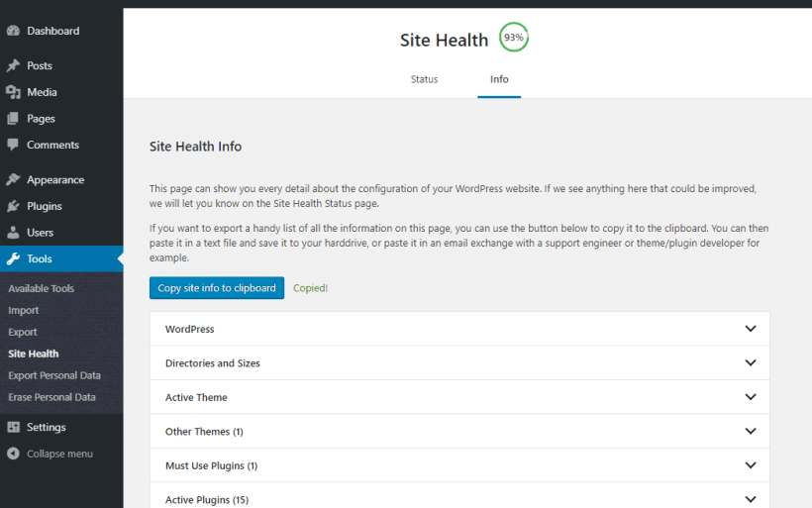Expand Must Use Plugins (1) chevron
This screenshot has width=812, height=508.
tap(751, 465)
